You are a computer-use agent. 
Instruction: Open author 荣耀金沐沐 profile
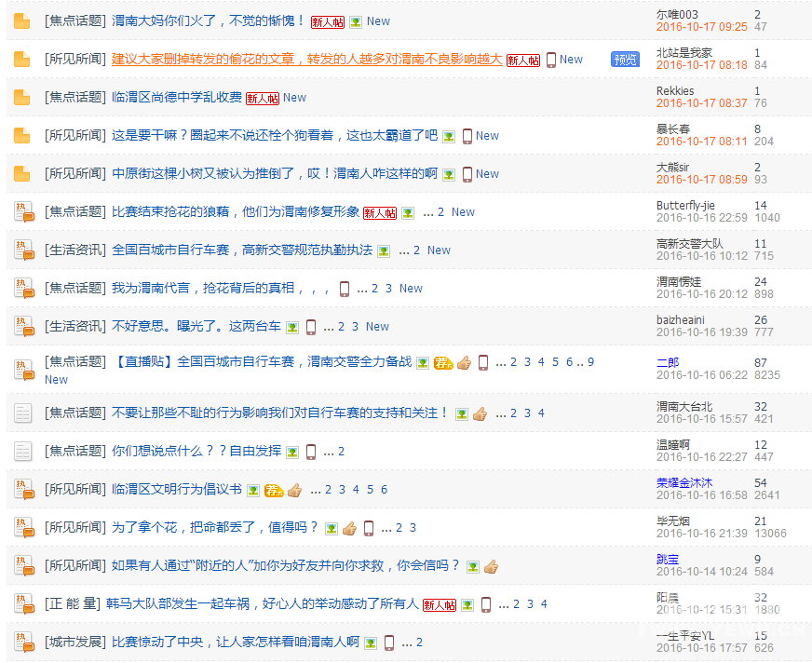pyautogui.click(x=684, y=483)
